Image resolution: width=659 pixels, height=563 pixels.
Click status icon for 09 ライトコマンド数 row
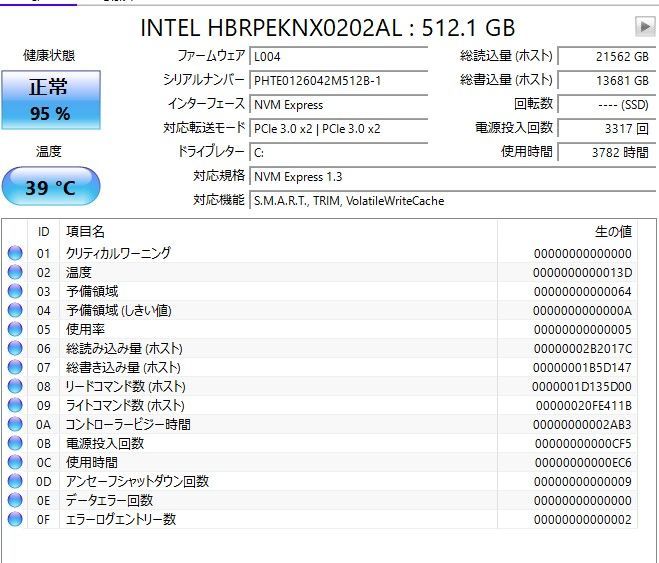(15, 405)
